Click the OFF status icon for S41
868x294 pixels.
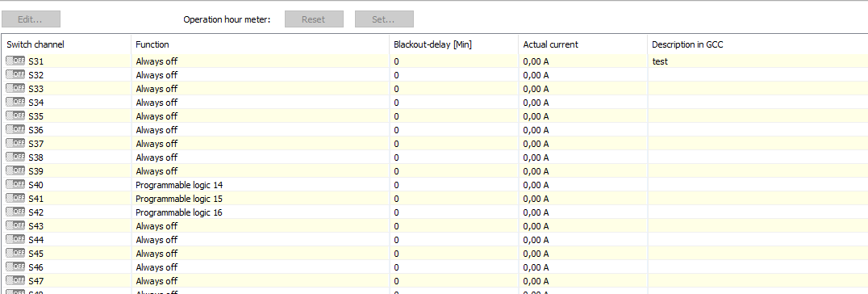pyautogui.click(x=15, y=199)
